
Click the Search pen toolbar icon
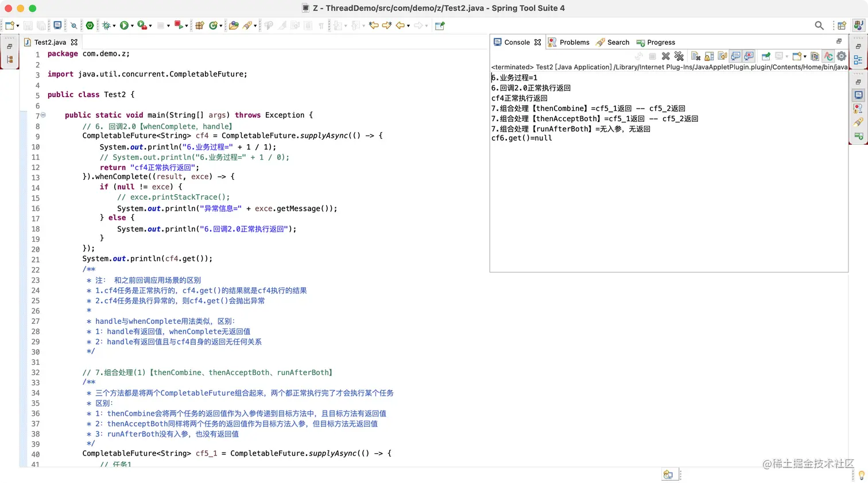247,25
